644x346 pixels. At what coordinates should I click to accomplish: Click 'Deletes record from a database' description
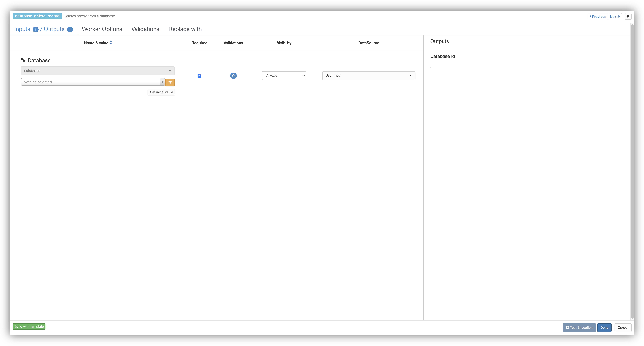89,16
